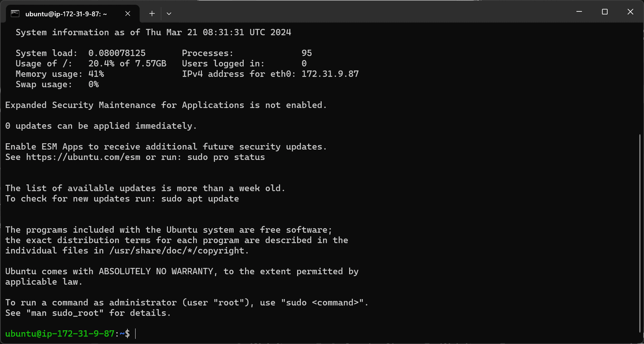Open a new tab with the plus button
This screenshot has height=344, width=644.
[x=151, y=14]
